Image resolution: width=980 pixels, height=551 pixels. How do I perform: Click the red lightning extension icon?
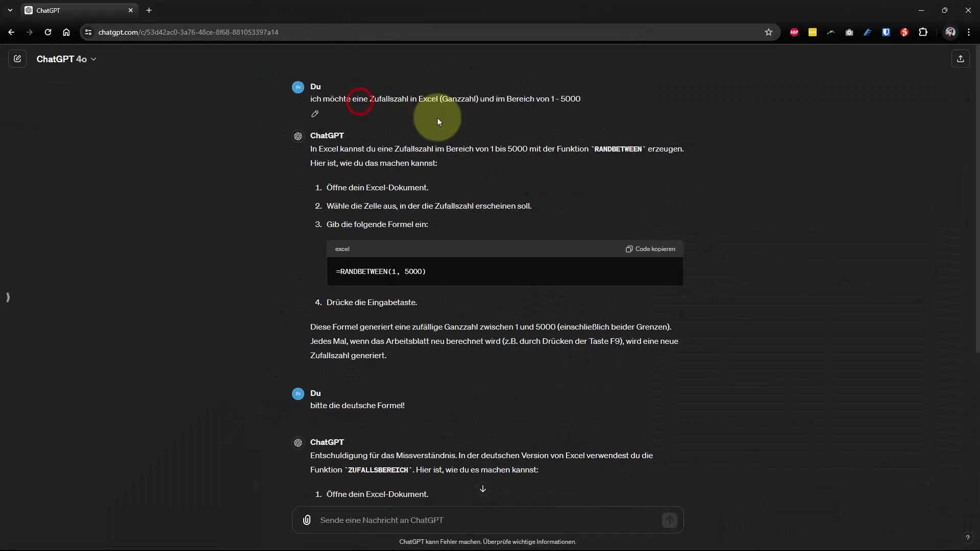coord(904,32)
